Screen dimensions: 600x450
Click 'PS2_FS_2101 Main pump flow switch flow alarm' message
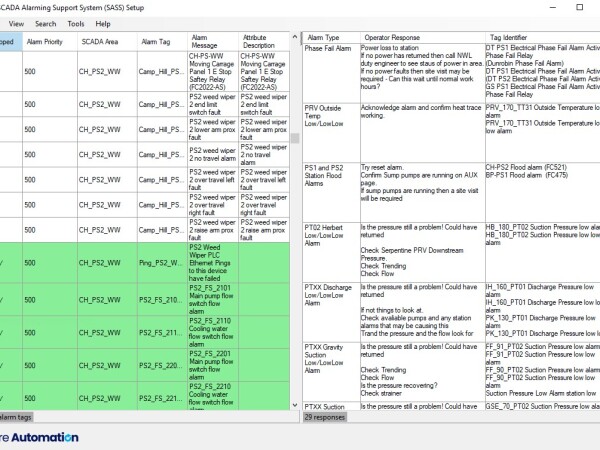213,300
